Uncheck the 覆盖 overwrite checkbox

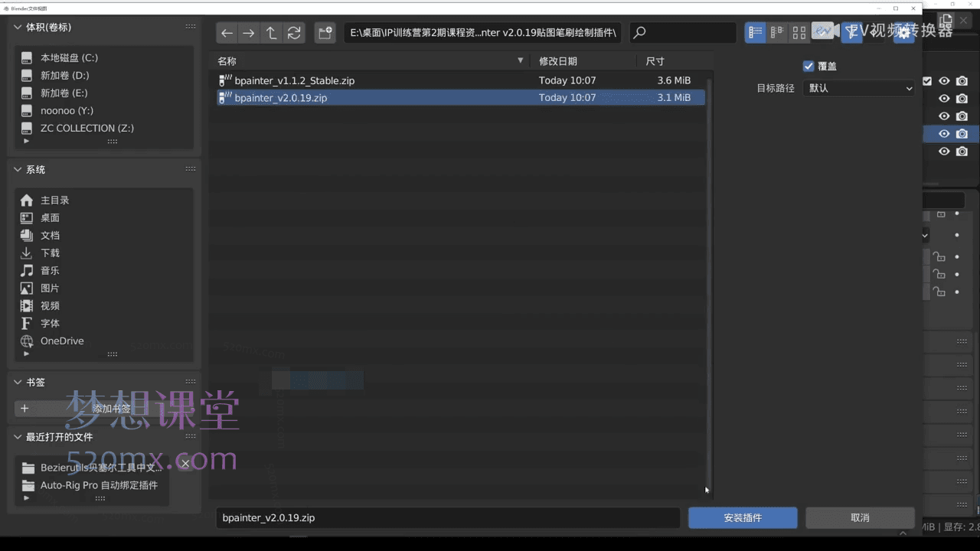coord(808,67)
